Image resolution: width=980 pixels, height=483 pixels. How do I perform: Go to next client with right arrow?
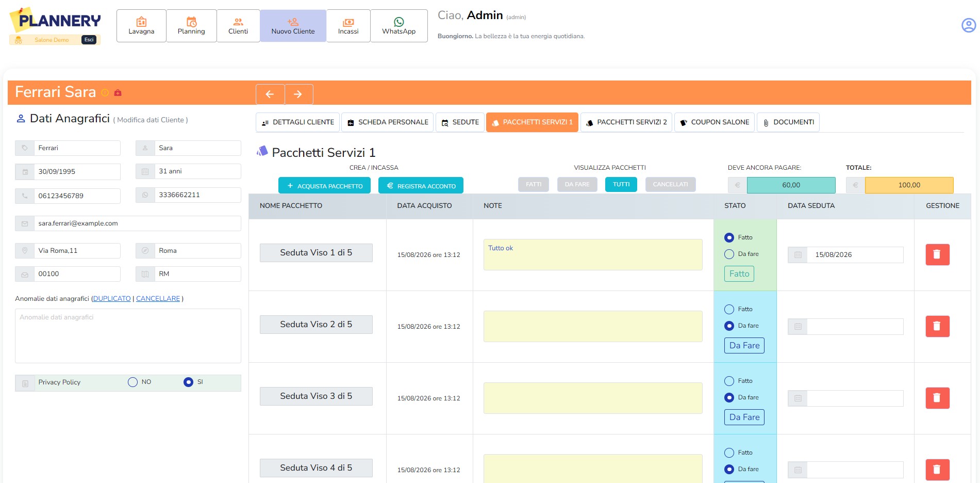coord(298,94)
